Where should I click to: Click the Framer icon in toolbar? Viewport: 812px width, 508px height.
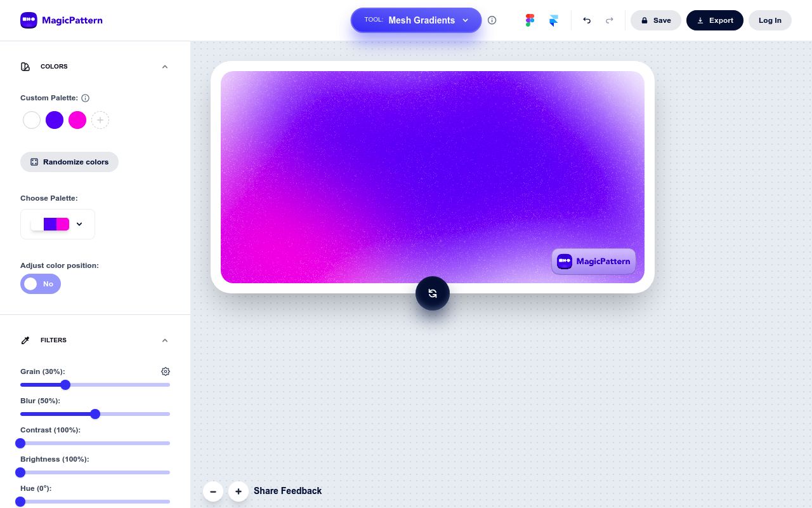[553, 20]
